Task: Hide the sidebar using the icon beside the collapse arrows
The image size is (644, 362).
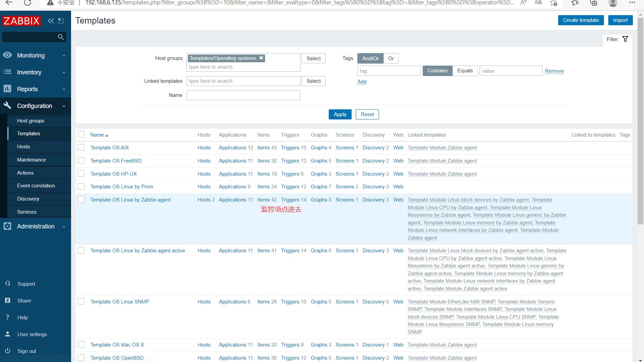Action: click(x=61, y=21)
